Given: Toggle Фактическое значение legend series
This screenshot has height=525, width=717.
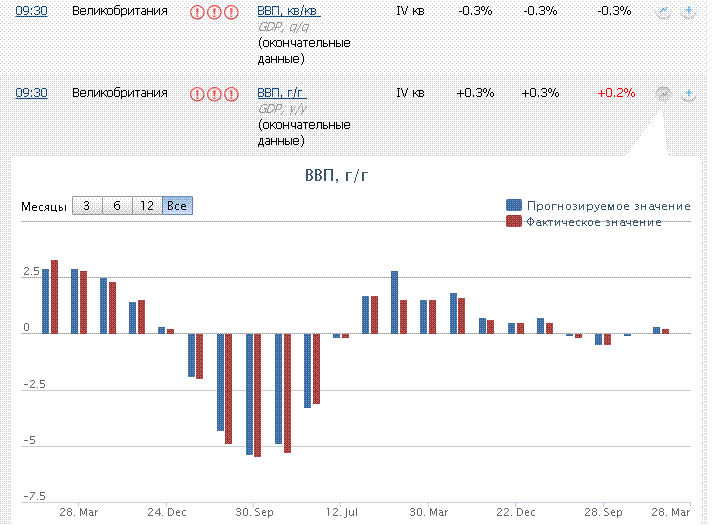Looking at the screenshot, I should 584,222.
